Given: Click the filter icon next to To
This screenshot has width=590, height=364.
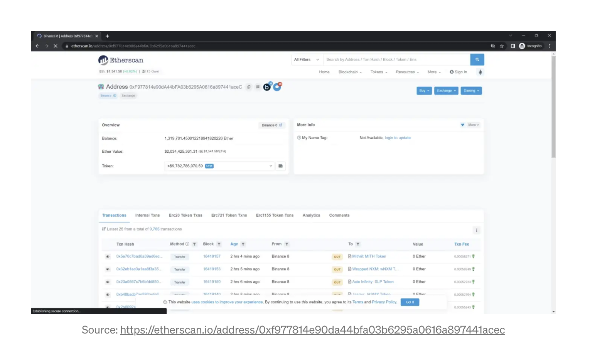Looking at the screenshot, I should click(358, 244).
